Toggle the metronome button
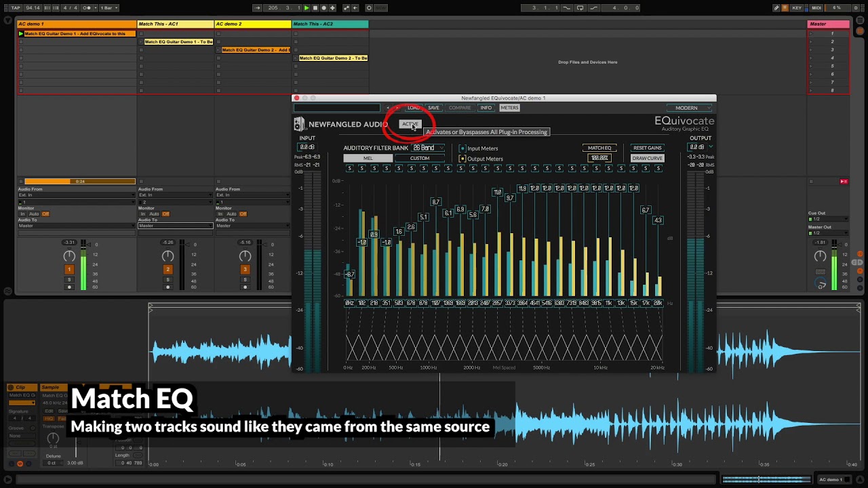Image resolution: width=868 pixels, height=488 pixels. [88, 8]
